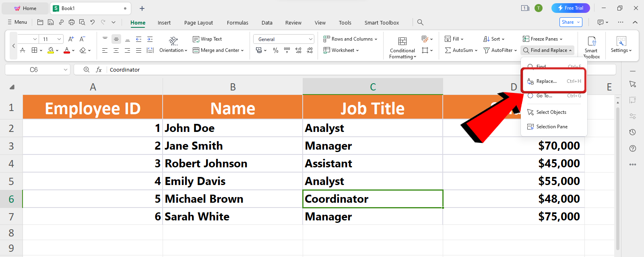Click the zoom magnifier in formula bar

coord(87,70)
